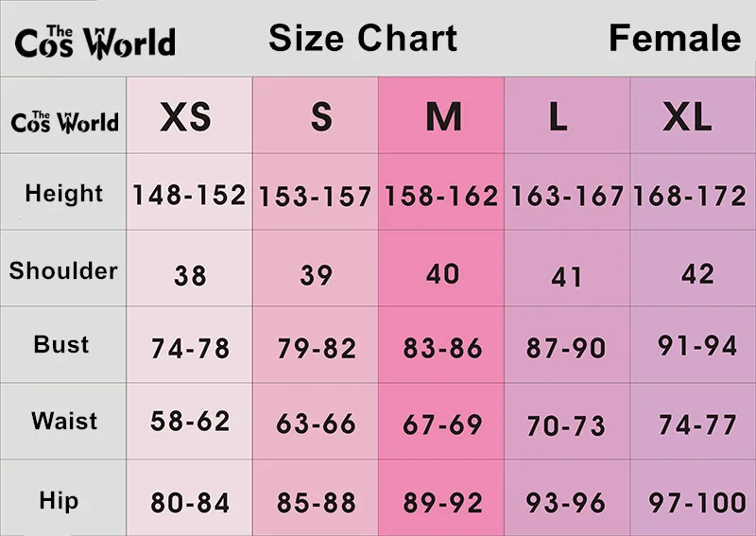This screenshot has width=756, height=536.
Task: Click The Cos World logo in header
Action: (95, 43)
